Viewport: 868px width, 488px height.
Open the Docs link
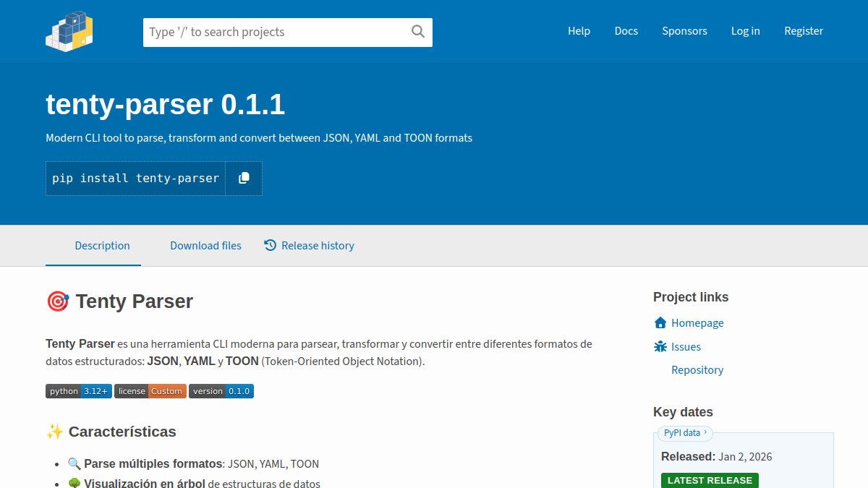626,31
